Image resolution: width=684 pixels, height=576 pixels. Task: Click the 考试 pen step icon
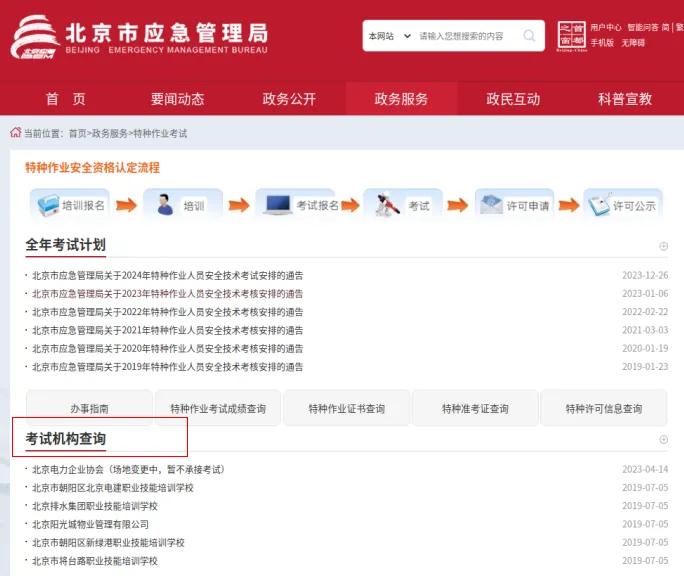(387, 204)
